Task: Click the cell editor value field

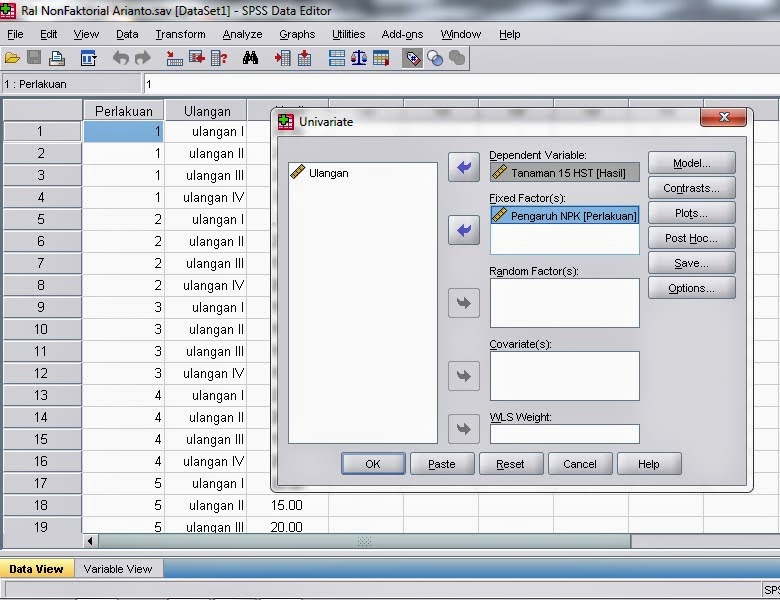Action: (x=462, y=84)
